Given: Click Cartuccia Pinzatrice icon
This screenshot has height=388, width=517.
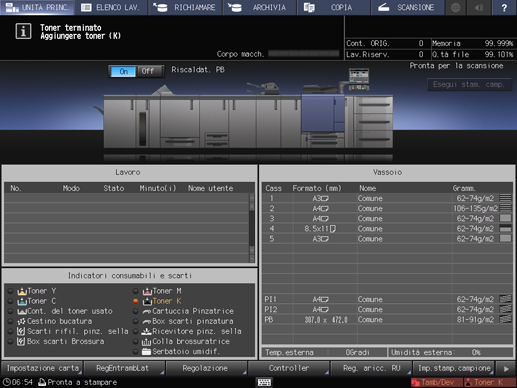Looking at the screenshot, I should (147, 312).
